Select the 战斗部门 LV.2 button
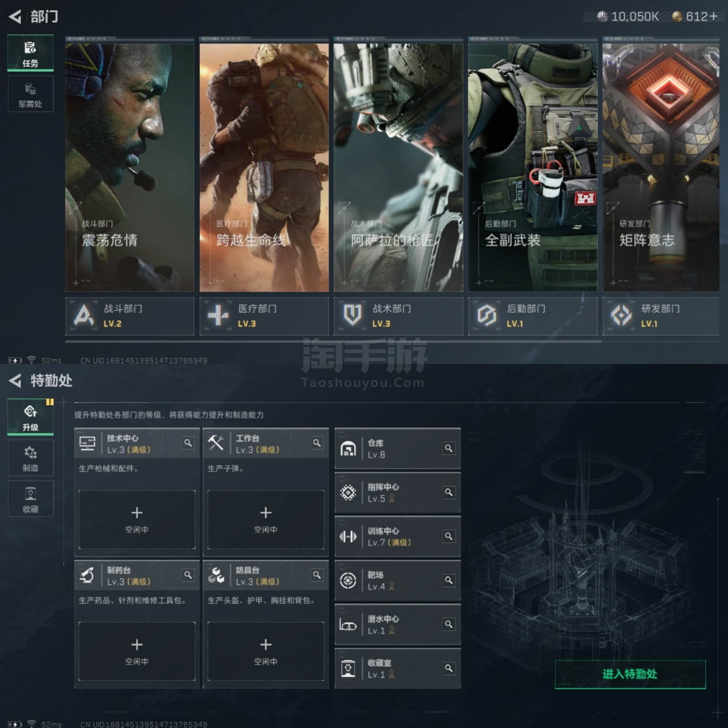728x728 pixels. tap(130, 316)
